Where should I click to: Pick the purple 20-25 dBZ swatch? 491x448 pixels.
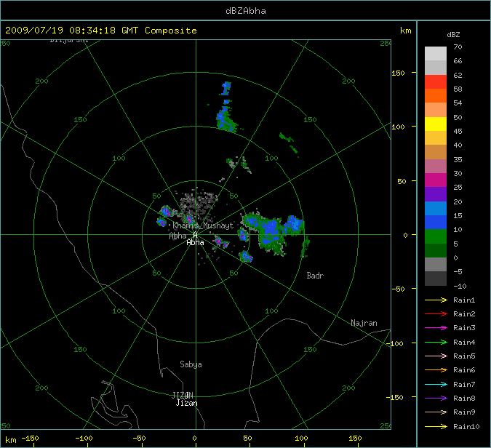[x=436, y=194]
